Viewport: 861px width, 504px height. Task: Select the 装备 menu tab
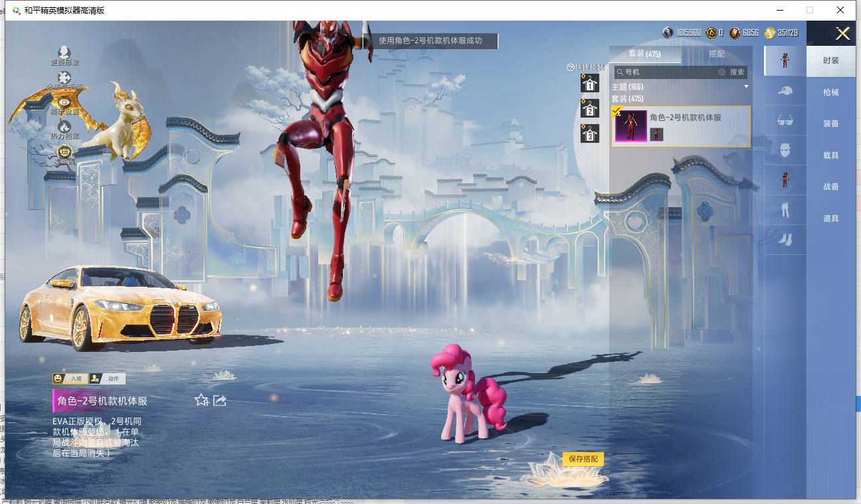click(831, 124)
